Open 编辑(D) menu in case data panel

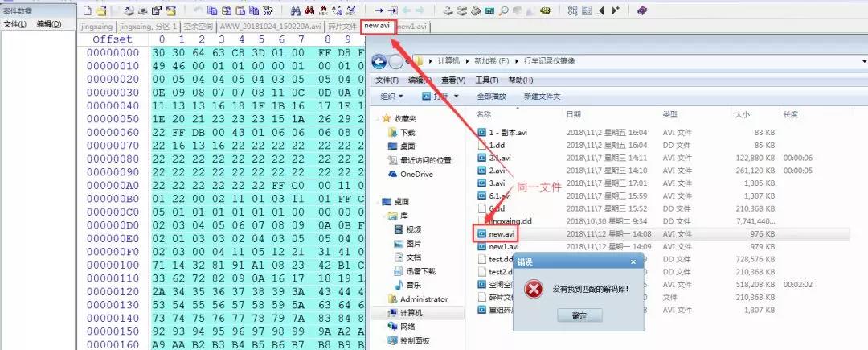coord(49,24)
